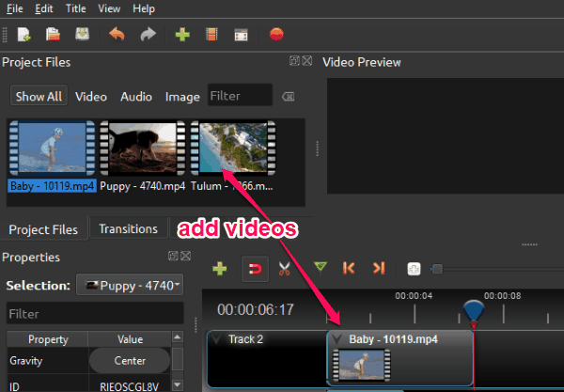Jump to the Previous Marker
The width and height of the screenshot is (564, 392).
[349, 268]
